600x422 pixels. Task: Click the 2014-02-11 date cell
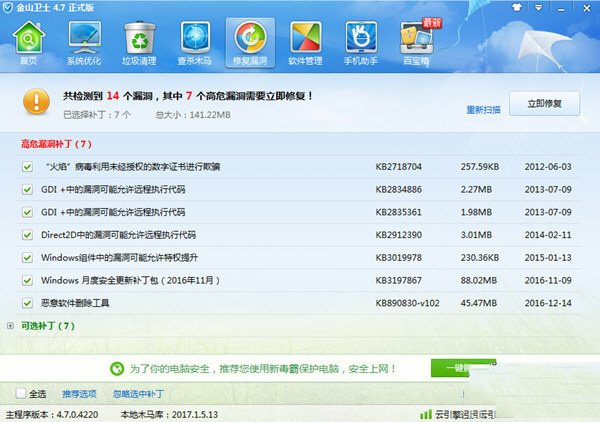(x=548, y=235)
